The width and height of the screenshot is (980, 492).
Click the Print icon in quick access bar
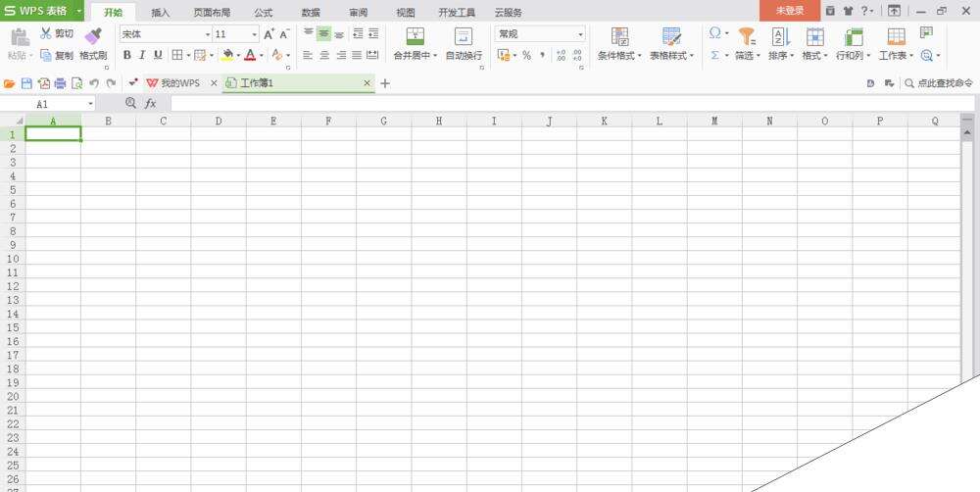(60, 83)
